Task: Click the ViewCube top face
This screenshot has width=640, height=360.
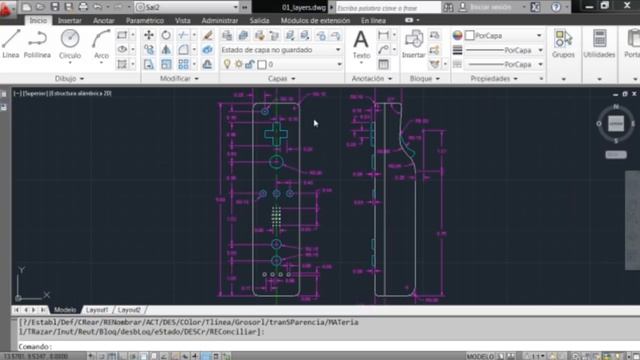Action: click(x=616, y=123)
